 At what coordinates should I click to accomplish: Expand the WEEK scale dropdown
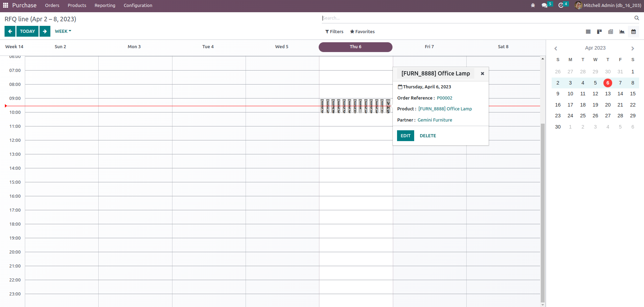click(x=63, y=31)
